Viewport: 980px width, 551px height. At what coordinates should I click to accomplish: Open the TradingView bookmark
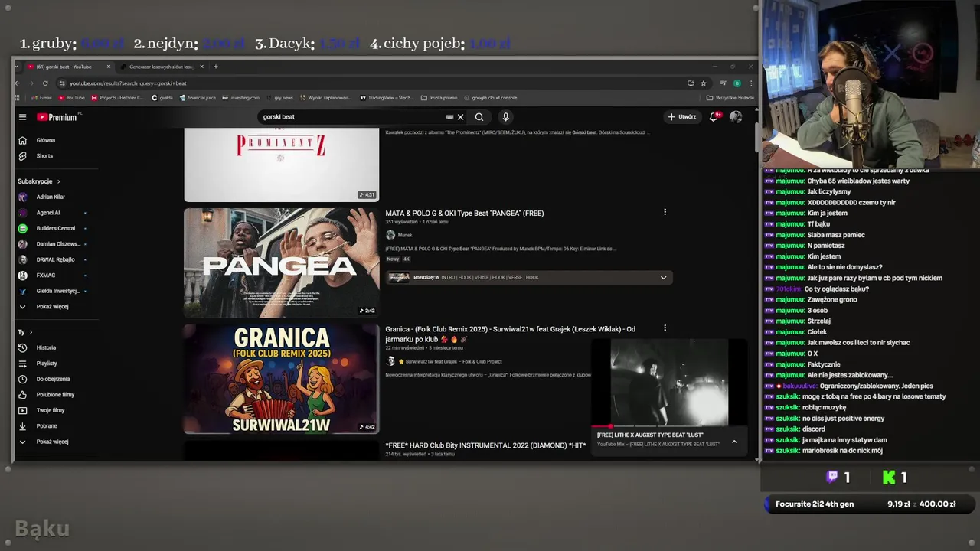pos(386,98)
